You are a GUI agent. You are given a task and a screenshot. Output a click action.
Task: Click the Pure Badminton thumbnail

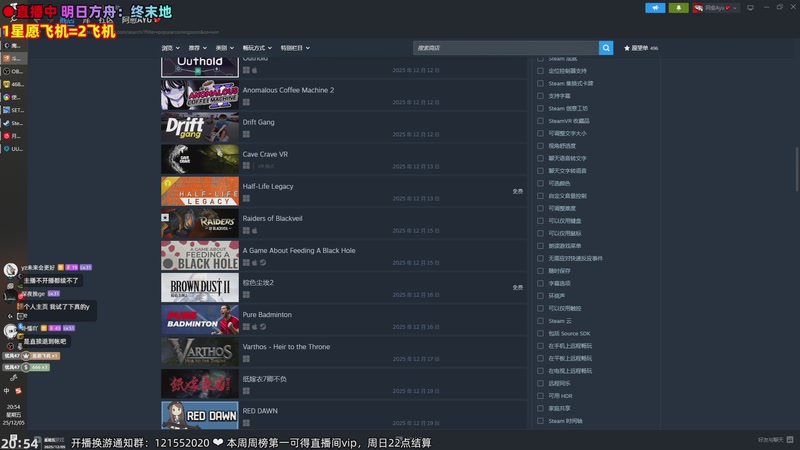click(200, 319)
